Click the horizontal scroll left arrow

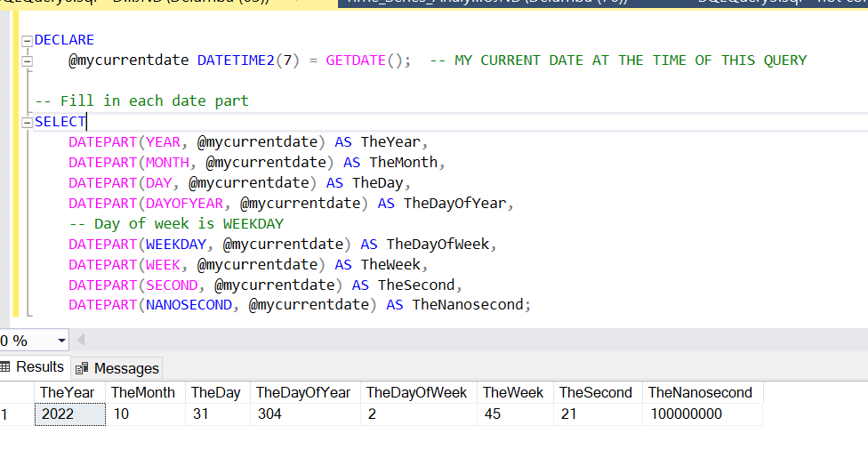pos(81,340)
